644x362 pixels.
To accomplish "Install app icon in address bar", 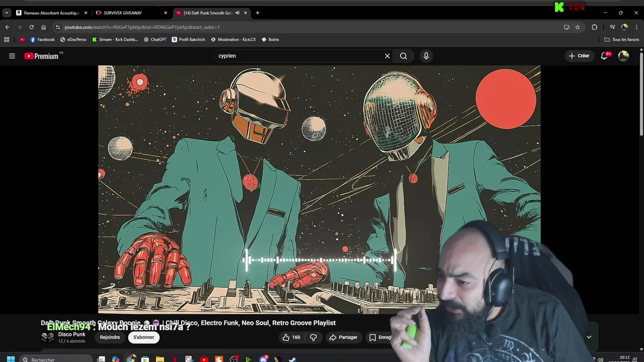I will [x=567, y=27].
